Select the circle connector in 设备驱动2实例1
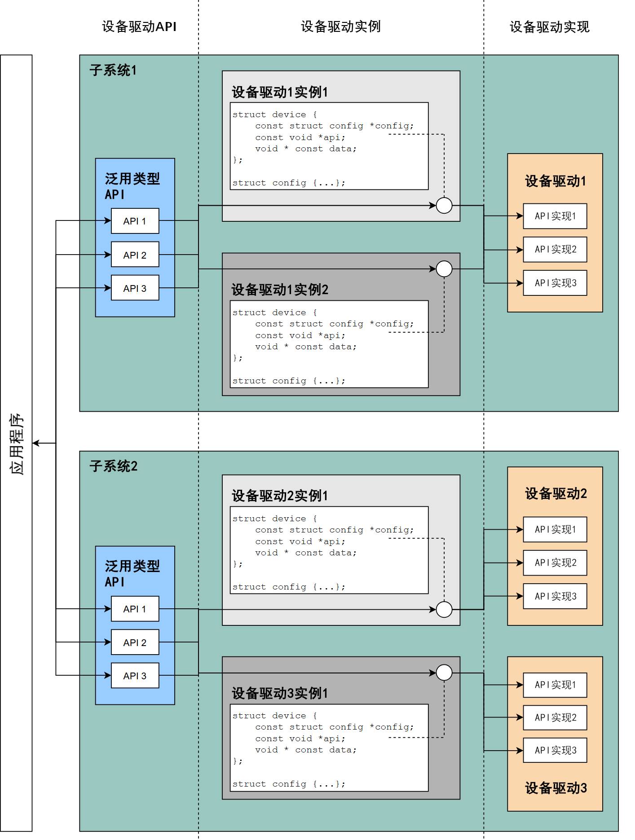635x840 pixels. click(444, 609)
